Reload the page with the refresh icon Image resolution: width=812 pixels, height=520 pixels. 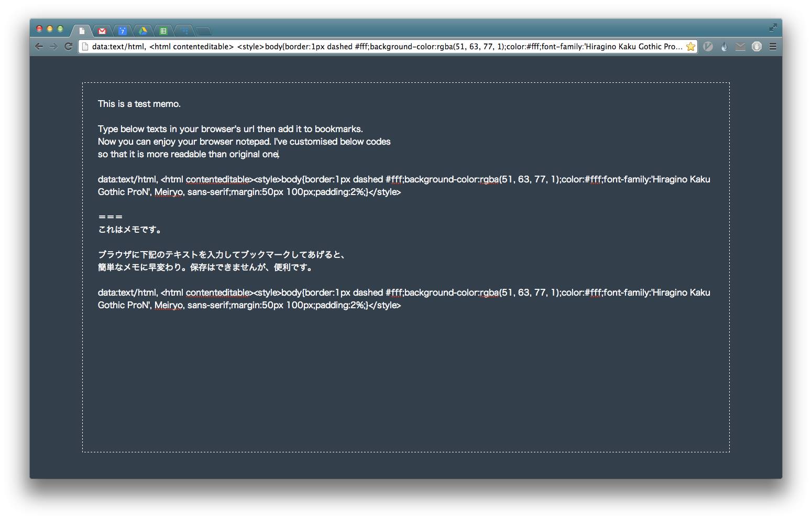point(68,47)
